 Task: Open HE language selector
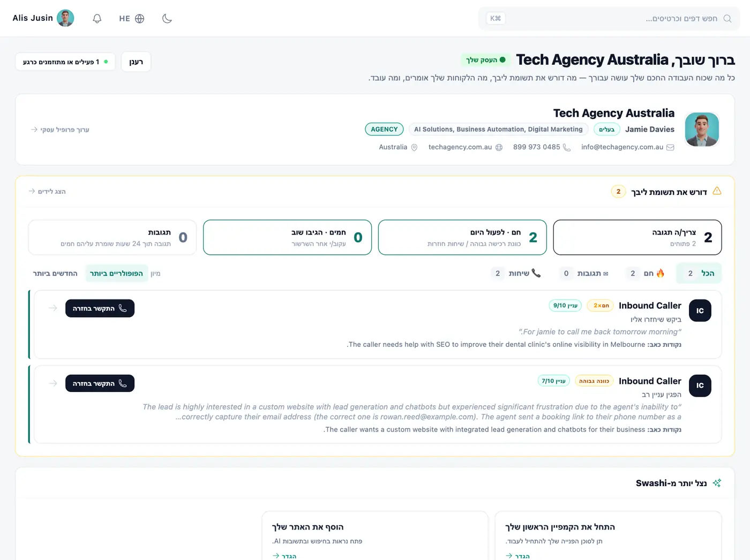click(132, 19)
